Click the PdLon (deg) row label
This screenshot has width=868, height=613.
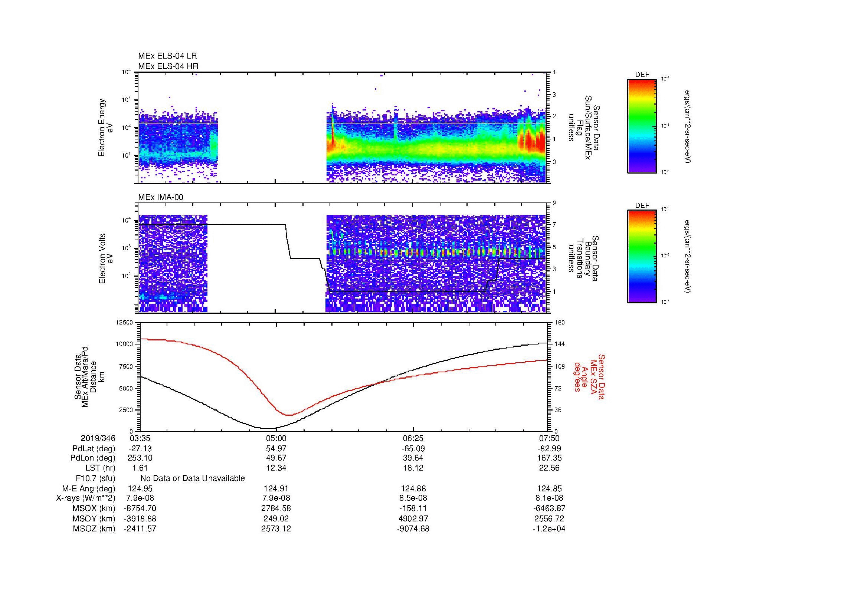coord(93,458)
